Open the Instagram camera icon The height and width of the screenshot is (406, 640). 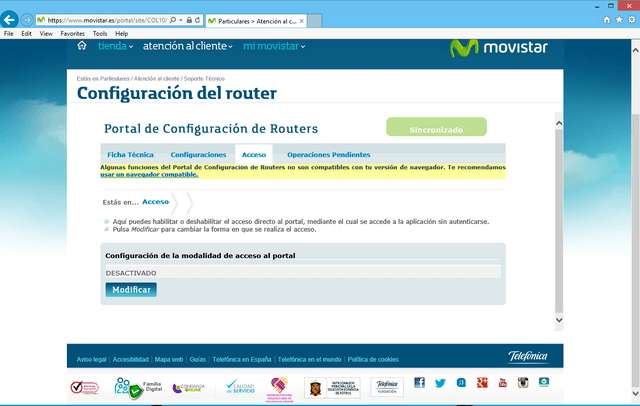[x=523, y=382]
